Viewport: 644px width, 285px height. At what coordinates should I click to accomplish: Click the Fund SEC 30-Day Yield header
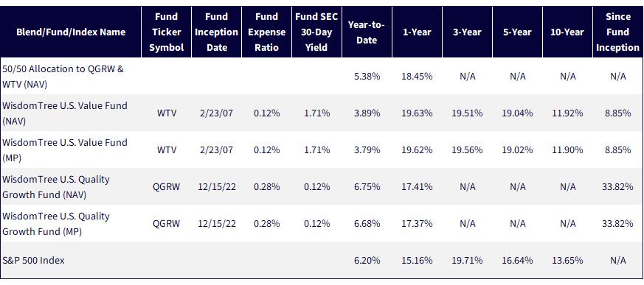coord(316,32)
